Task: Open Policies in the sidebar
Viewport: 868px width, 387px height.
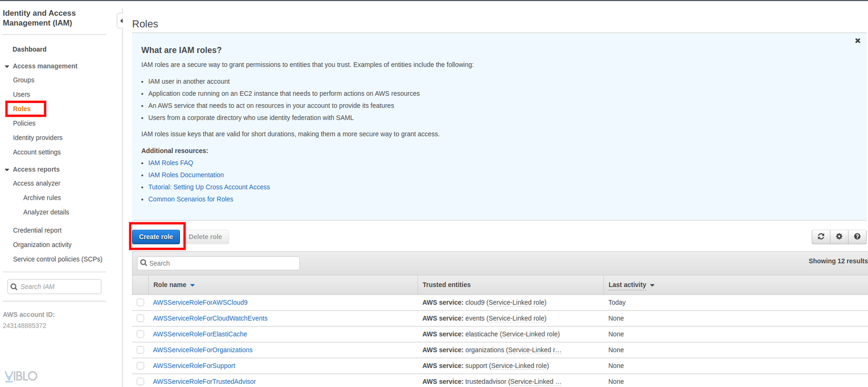Action: click(x=24, y=123)
